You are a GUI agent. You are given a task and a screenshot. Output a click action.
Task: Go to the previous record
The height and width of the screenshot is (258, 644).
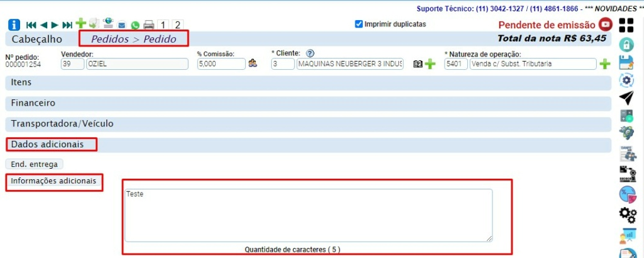pos(43,25)
